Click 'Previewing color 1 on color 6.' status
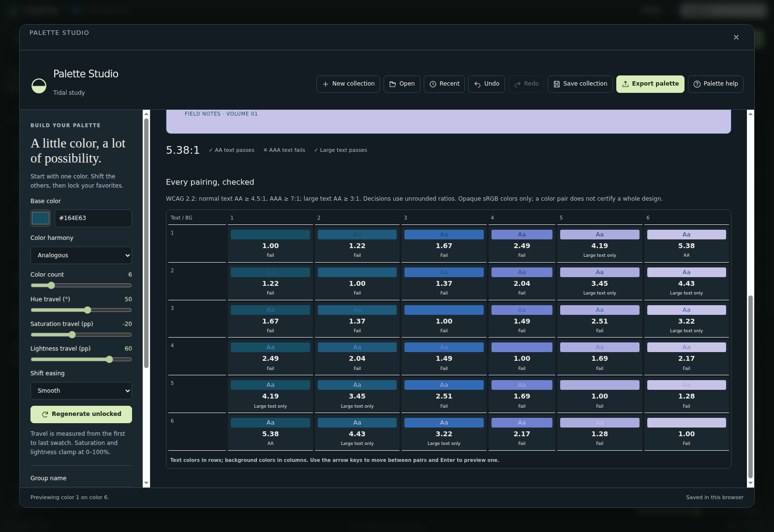Image resolution: width=774 pixels, height=532 pixels. (70, 498)
